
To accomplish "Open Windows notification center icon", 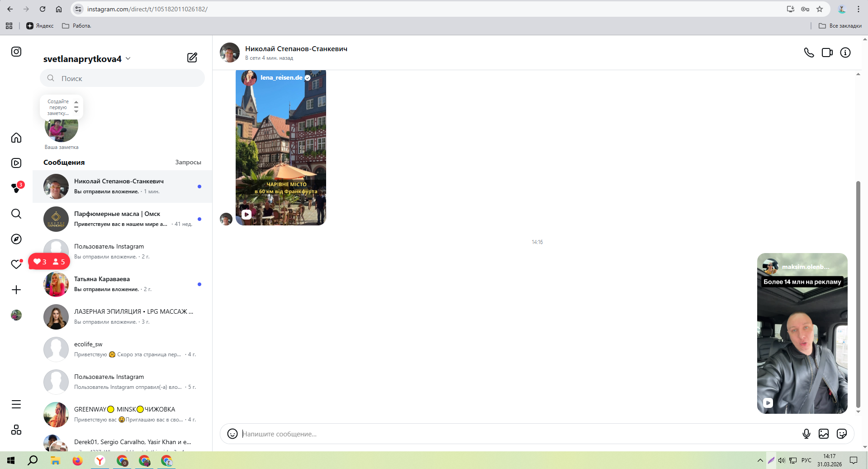I will point(854,460).
